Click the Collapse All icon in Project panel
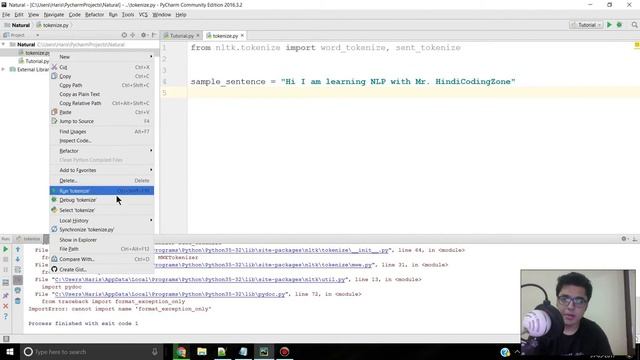The width and height of the screenshot is (640, 360). [133, 35]
